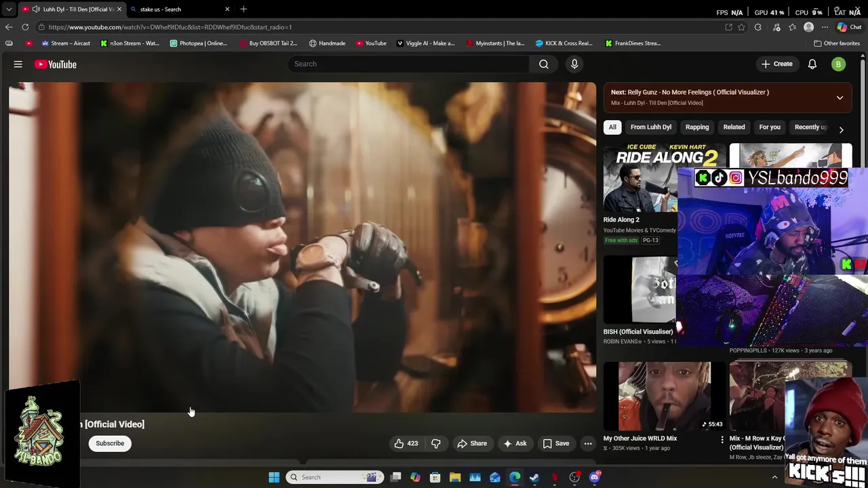Open a new browser tab
The width and height of the screenshot is (868, 488).
(243, 9)
